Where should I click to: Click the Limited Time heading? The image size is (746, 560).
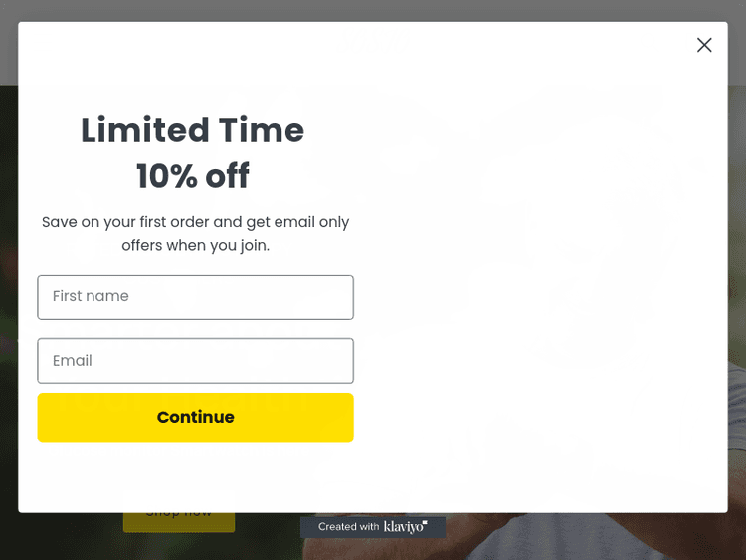click(192, 130)
